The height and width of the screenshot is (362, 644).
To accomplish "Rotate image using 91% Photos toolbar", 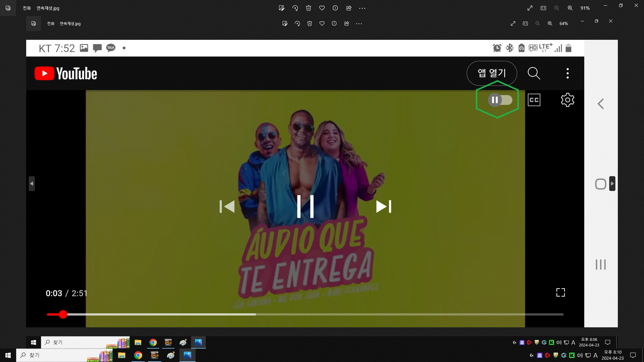I will pos(295,8).
